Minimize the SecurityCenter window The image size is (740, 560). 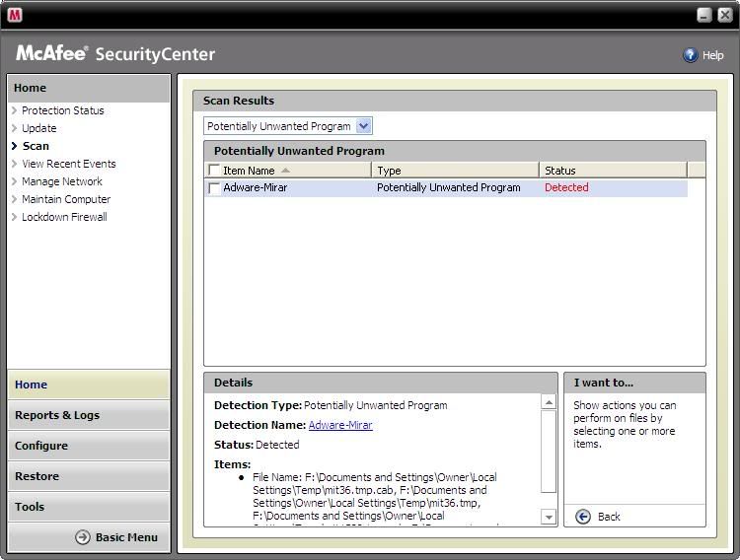point(704,15)
